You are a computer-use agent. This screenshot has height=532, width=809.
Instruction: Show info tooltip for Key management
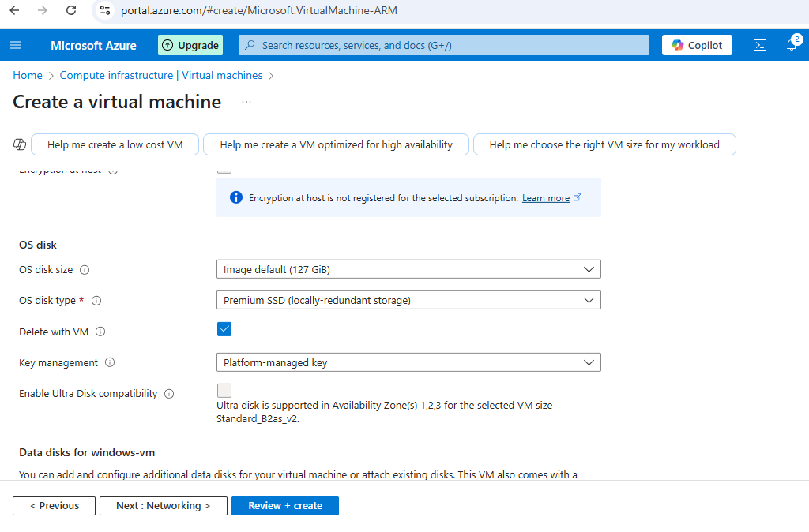110,362
